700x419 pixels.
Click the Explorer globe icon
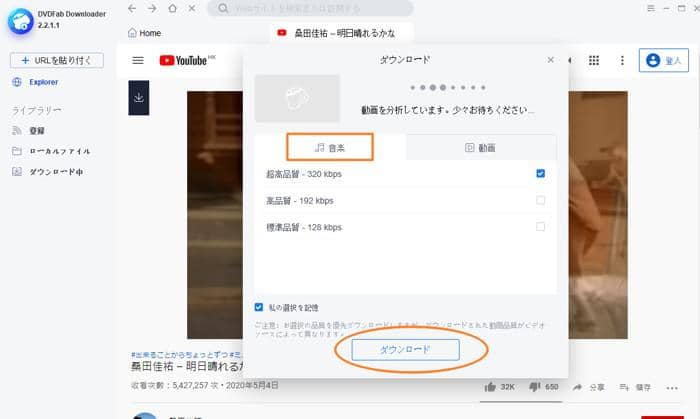click(17, 82)
